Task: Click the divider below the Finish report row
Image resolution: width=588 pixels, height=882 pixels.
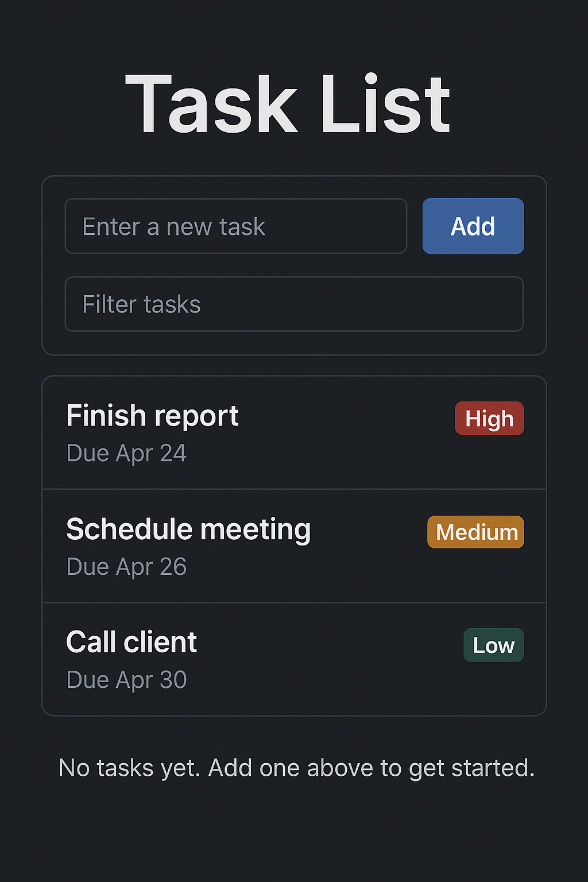Action: pyautogui.click(x=294, y=489)
